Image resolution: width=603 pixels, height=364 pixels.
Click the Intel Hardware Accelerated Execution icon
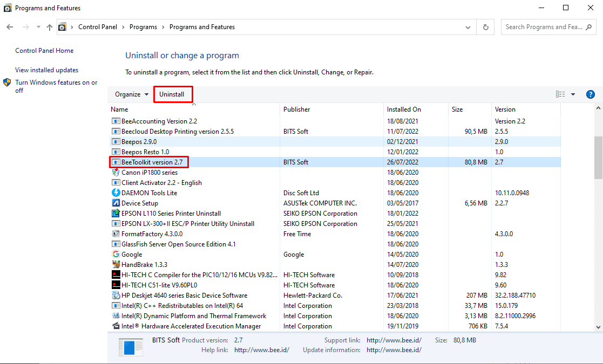116,326
